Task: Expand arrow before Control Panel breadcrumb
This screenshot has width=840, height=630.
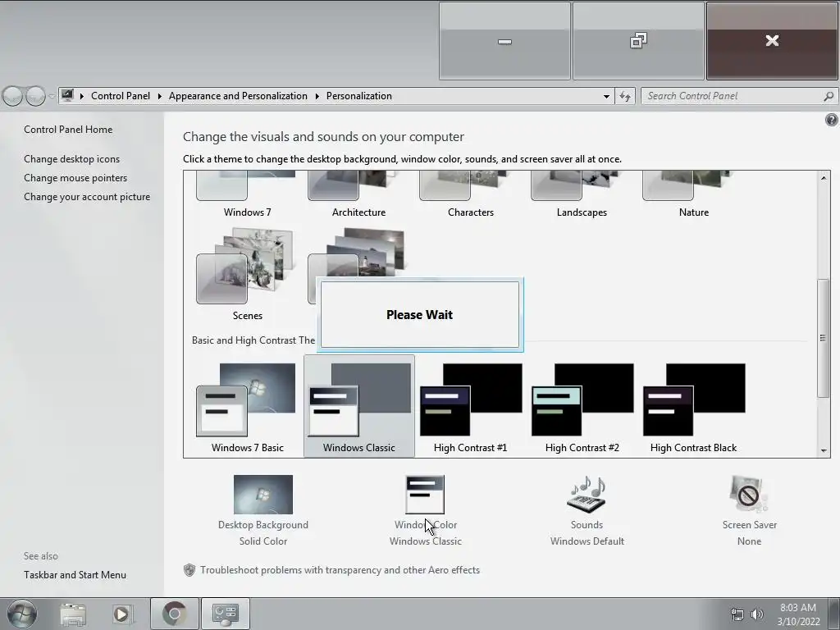Action: [81, 97]
